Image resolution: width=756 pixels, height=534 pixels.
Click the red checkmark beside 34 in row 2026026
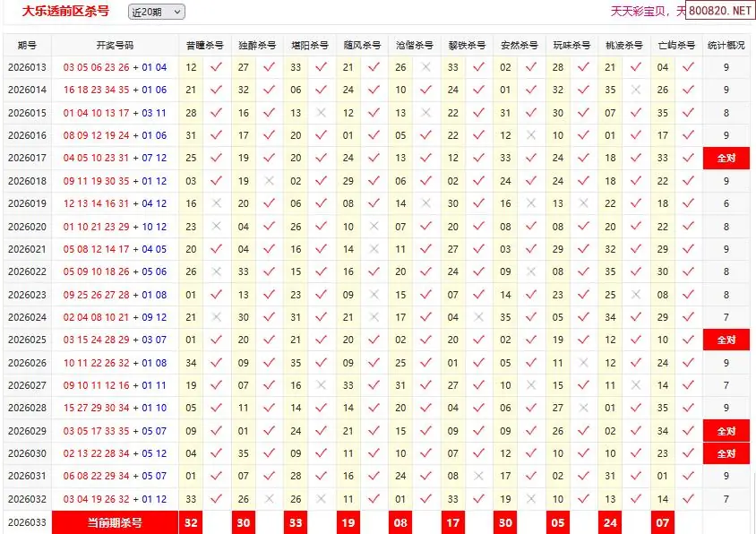[x=216, y=363]
